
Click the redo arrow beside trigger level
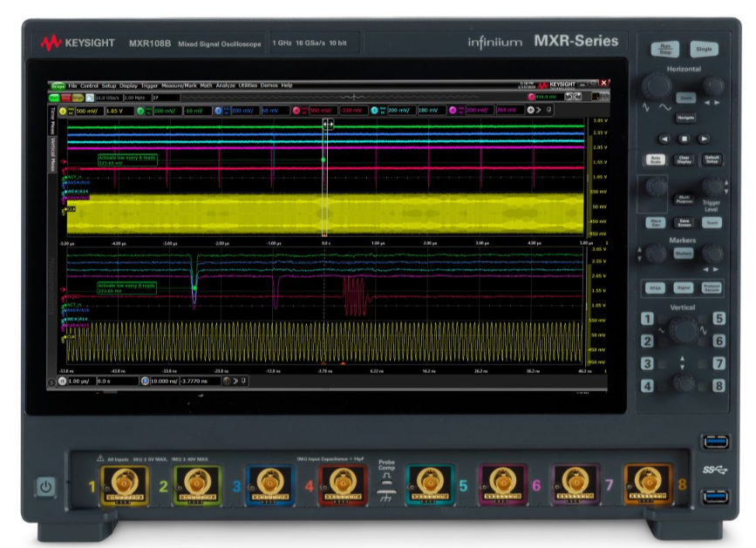tap(577, 97)
